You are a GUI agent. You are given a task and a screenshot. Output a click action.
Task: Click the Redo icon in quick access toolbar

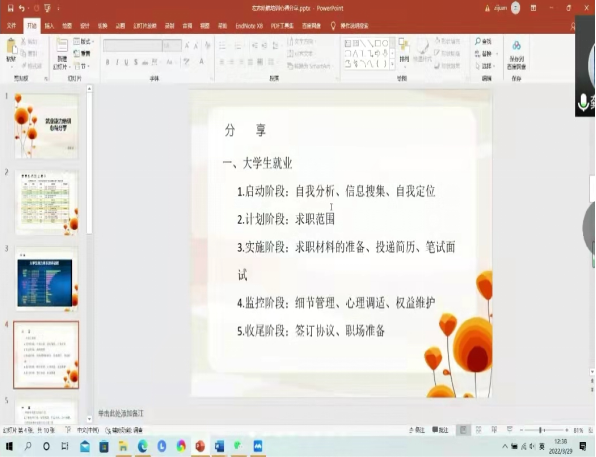point(36,8)
